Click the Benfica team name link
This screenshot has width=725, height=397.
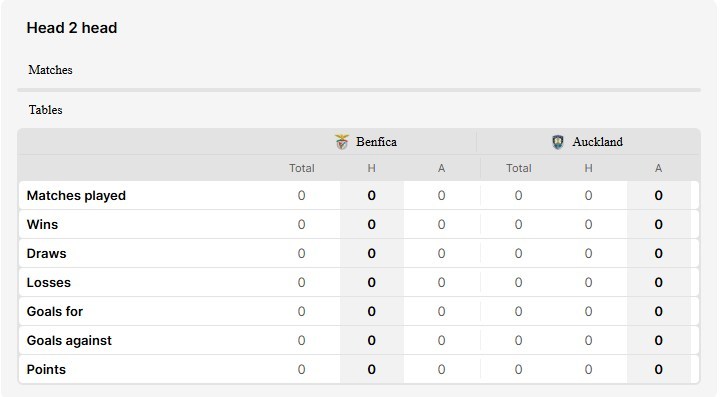[x=376, y=142]
